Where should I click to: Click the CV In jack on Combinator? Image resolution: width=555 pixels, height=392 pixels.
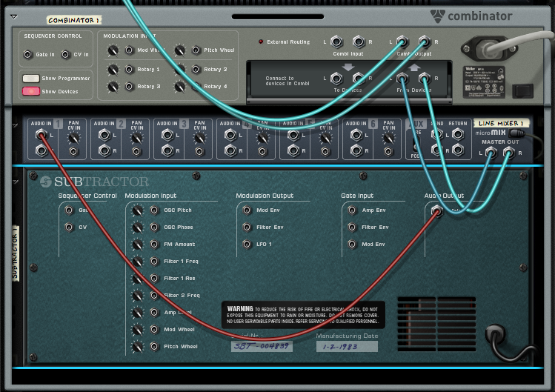65,55
